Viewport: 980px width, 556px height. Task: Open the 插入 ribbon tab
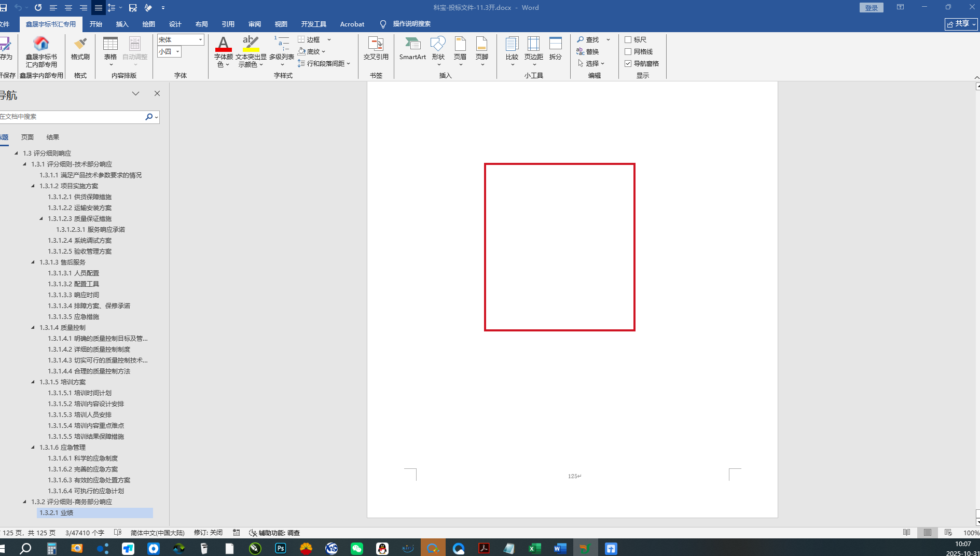[122, 24]
